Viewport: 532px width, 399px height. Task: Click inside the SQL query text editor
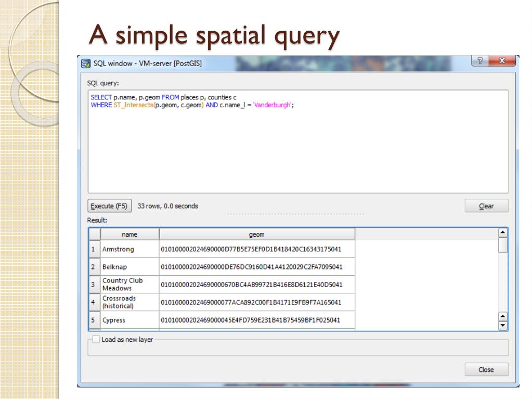click(x=297, y=151)
